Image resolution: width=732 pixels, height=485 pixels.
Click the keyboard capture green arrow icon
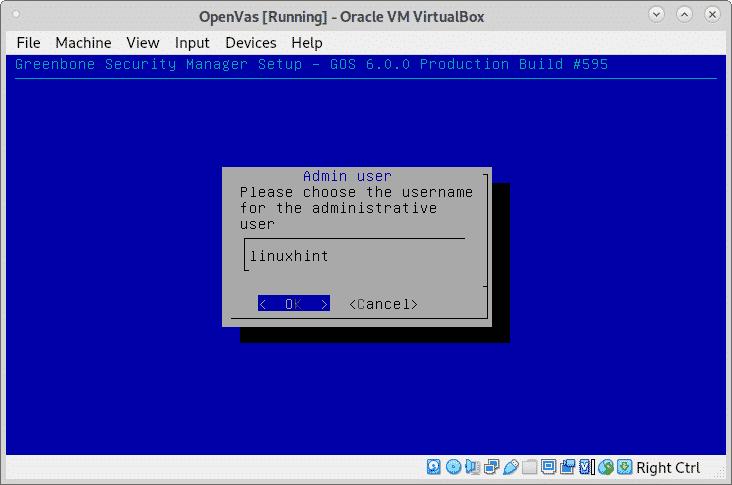pos(625,467)
